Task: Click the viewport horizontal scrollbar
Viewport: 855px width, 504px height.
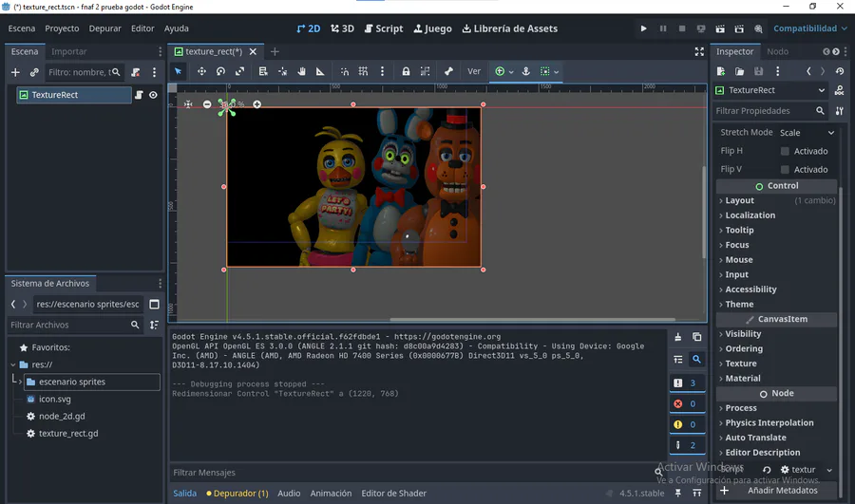Action: [532, 319]
